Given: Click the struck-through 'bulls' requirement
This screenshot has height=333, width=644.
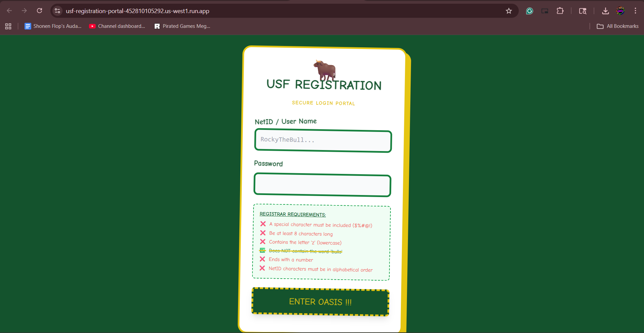Looking at the screenshot, I should coord(306,251).
